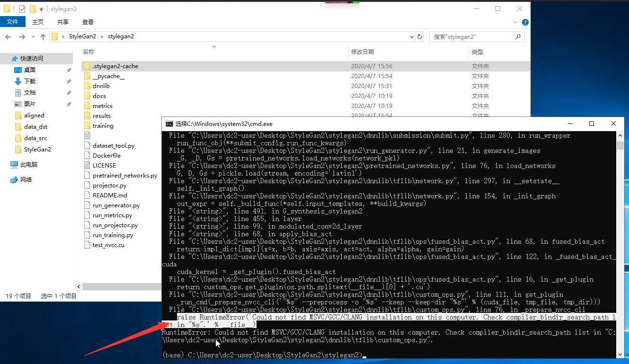Open Explorer quick access toolbar dropdown
Screen dimensions: 629x364
coord(42,9)
